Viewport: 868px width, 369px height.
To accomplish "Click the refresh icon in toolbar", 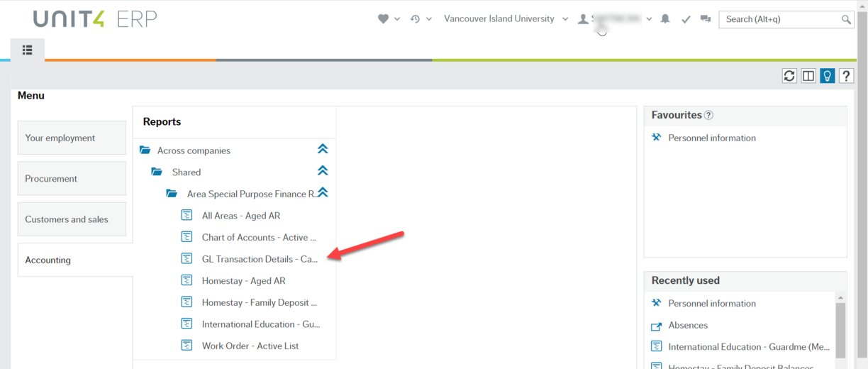I will coord(789,76).
